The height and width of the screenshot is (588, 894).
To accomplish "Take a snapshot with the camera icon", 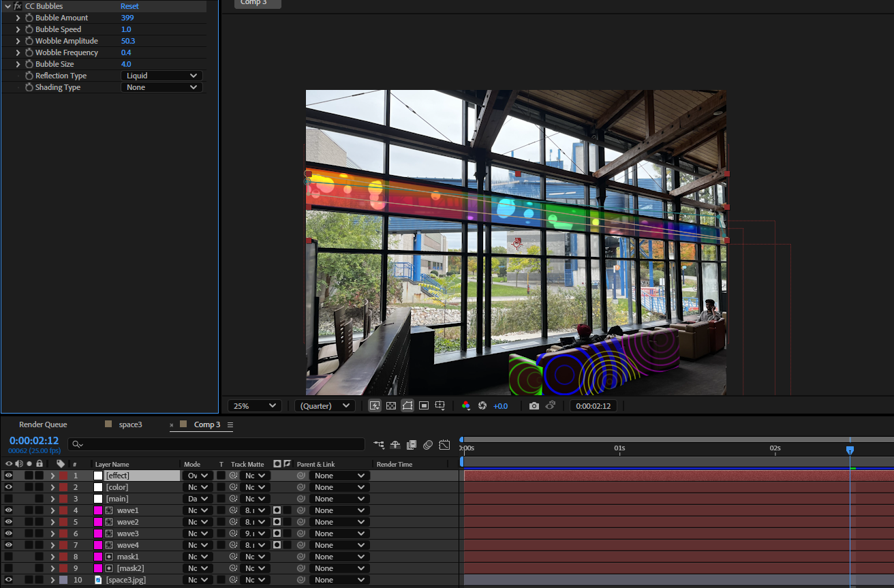I will 534,405.
